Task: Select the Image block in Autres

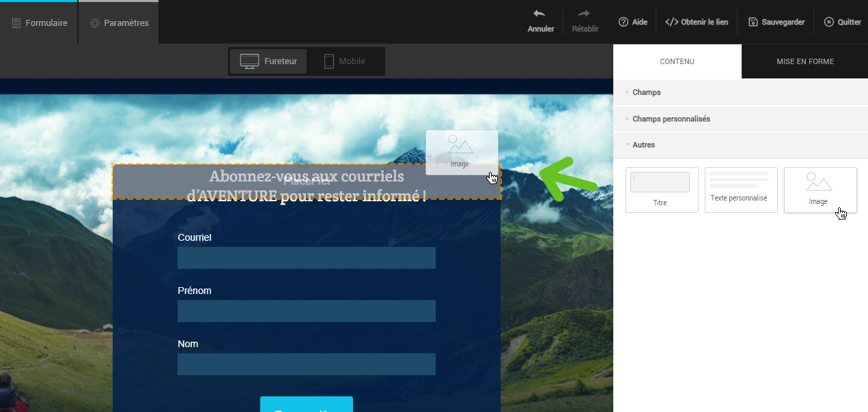Action: [820, 190]
